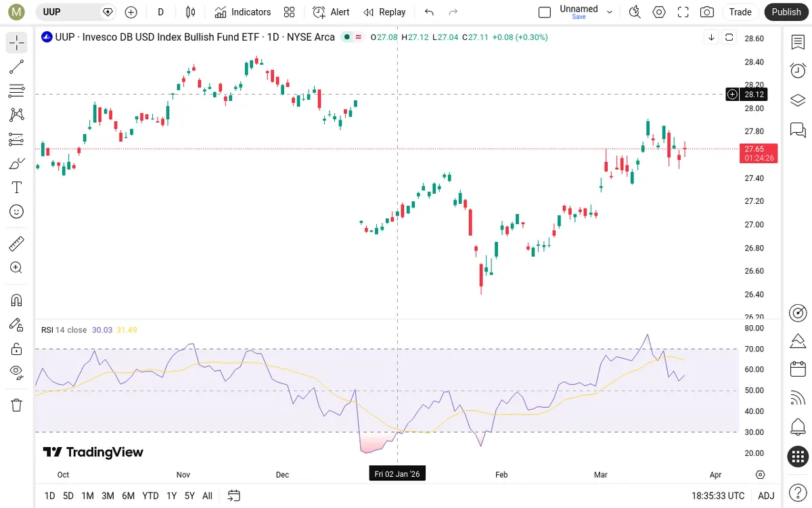Open time axis settings gear
The image size is (812, 508).
761,474
